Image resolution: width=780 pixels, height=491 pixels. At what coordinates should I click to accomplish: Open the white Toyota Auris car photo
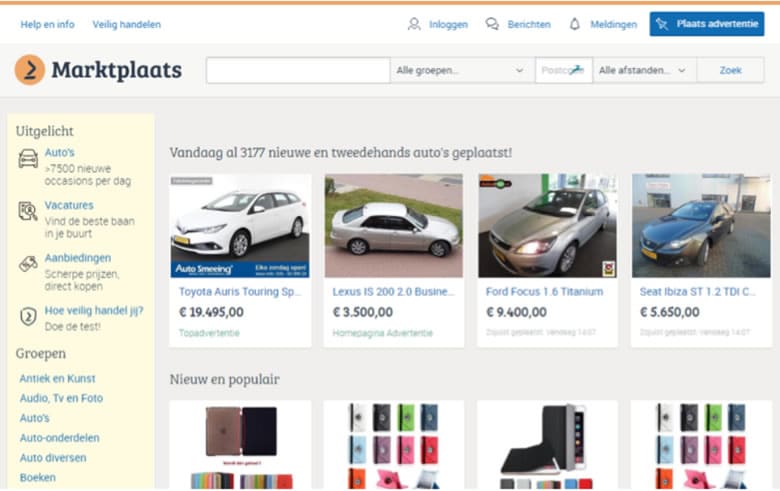coord(240,225)
